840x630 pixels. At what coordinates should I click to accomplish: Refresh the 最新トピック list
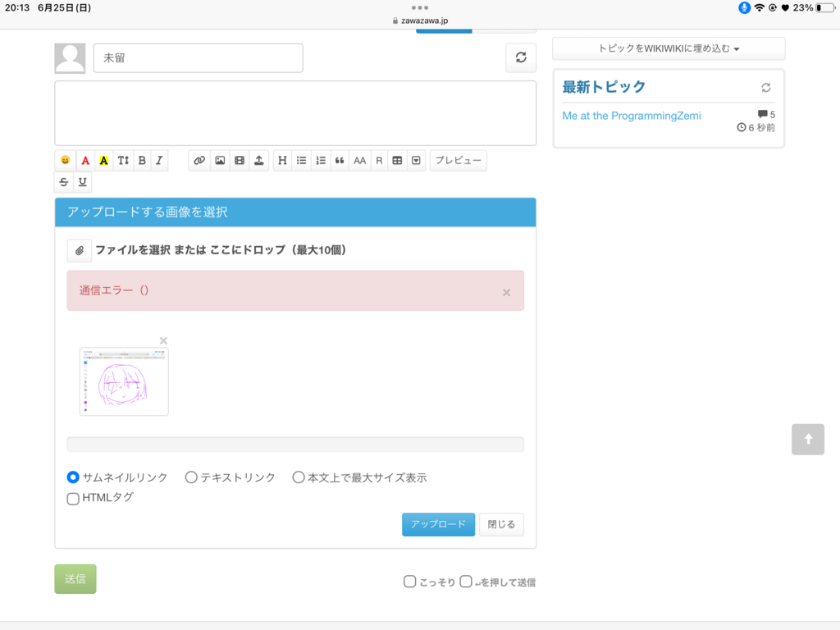[x=766, y=87]
